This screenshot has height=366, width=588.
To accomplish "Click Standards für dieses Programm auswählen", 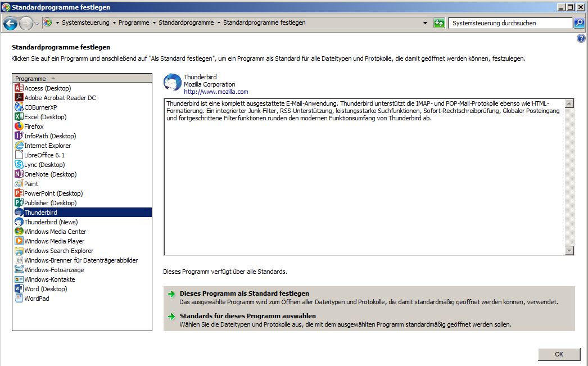I will (248, 316).
